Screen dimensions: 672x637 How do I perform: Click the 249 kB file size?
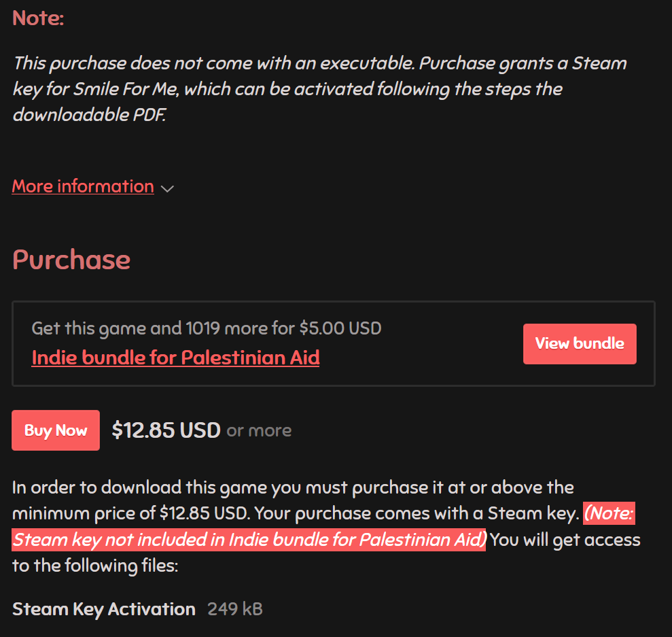(235, 609)
